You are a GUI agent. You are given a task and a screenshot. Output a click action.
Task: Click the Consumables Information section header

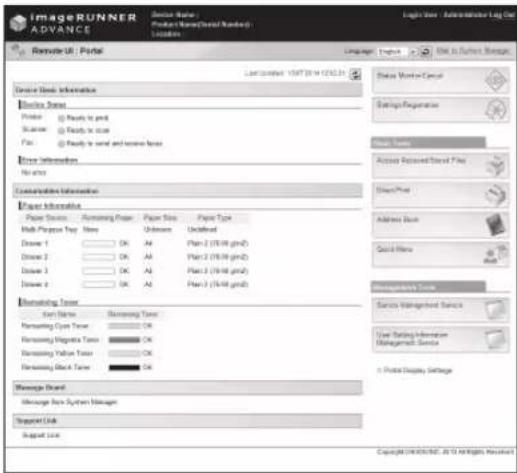point(188,191)
